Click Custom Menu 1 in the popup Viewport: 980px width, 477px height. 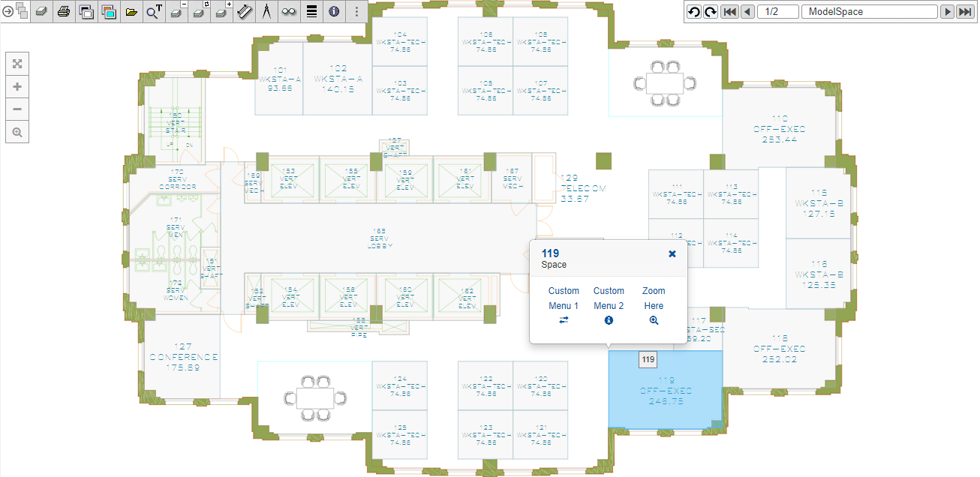click(564, 305)
